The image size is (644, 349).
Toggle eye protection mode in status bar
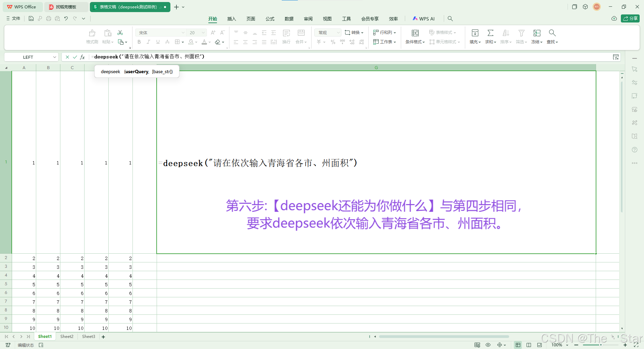pyautogui.click(x=488, y=345)
